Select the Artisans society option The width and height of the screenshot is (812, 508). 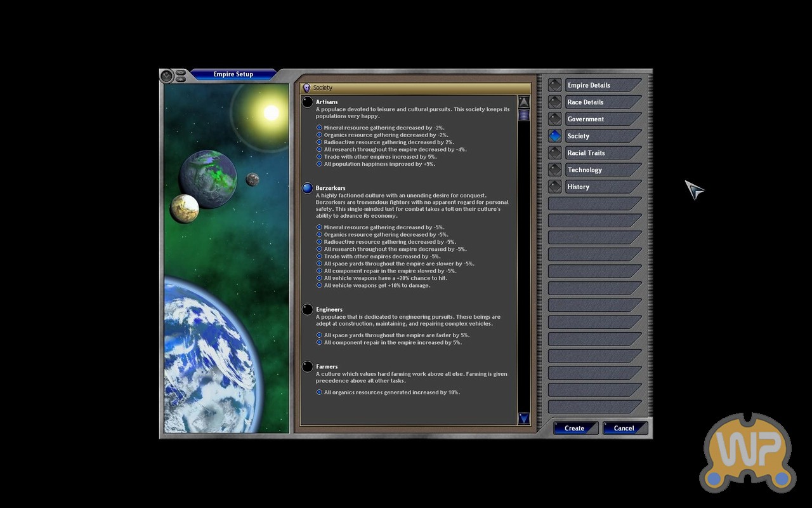coord(308,102)
